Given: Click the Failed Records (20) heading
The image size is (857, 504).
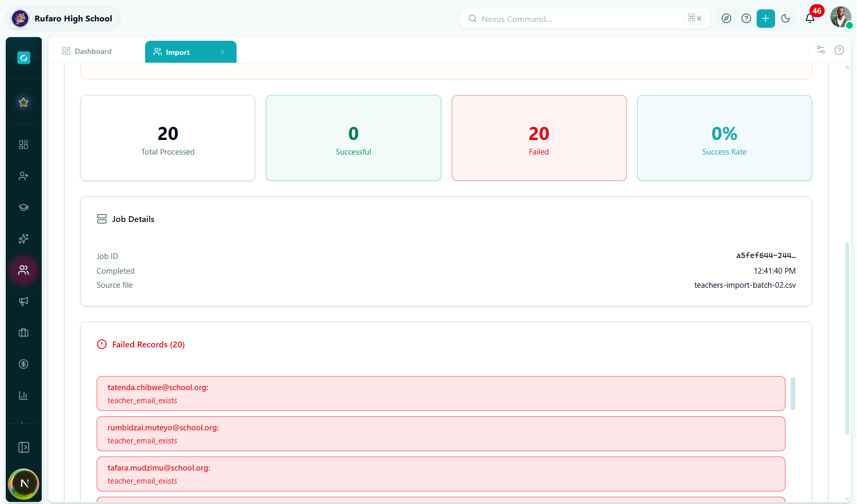Looking at the screenshot, I should 148,345.
